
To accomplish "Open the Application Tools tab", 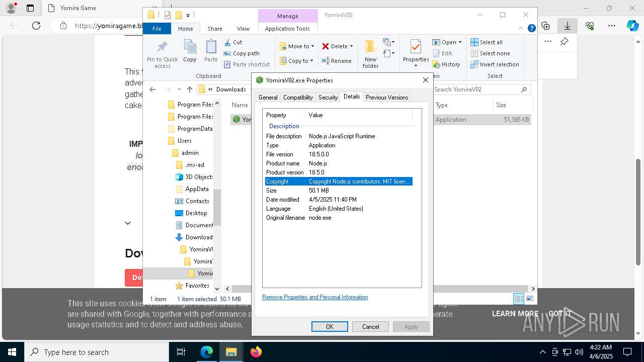I will (x=287, y=29).
